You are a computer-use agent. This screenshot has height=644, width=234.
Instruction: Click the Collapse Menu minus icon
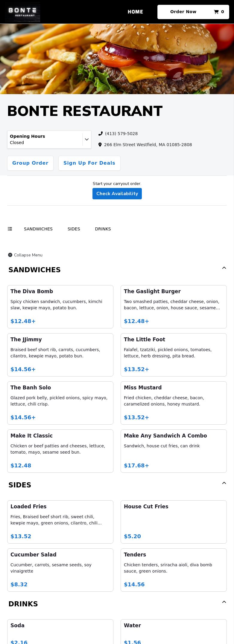click(10, 255)
